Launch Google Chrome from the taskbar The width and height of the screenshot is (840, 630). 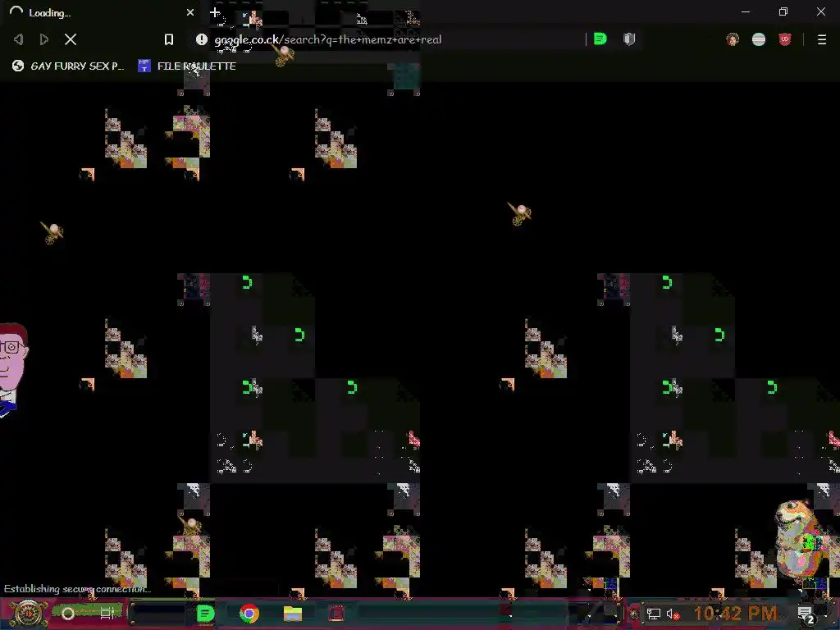pyautogui.click(x=249, y=614)
